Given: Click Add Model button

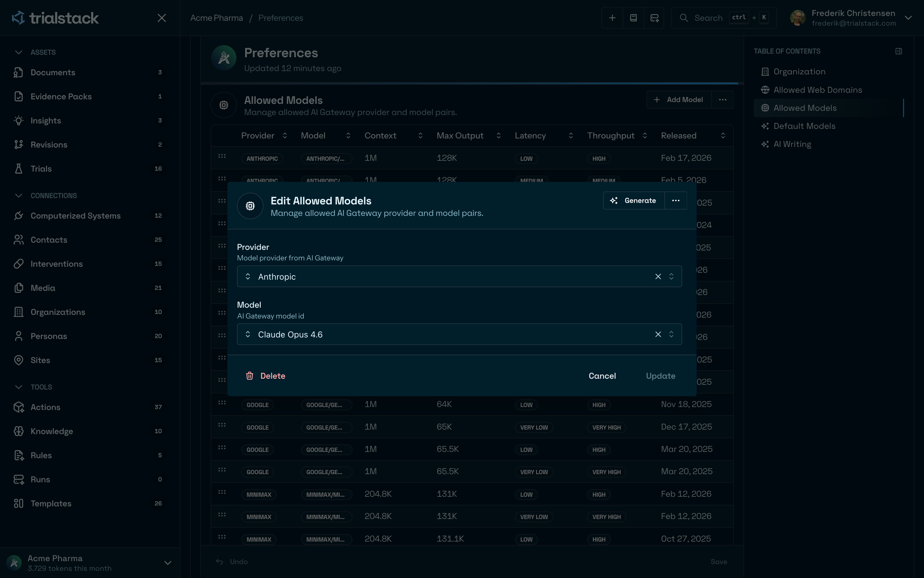Looking at the screenshot, I should 679,100.
